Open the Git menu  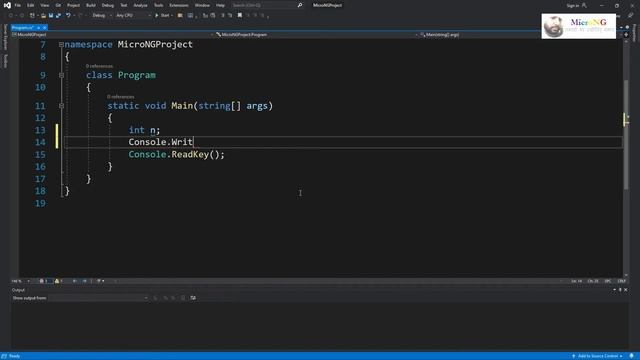click(x=58, y=5)
